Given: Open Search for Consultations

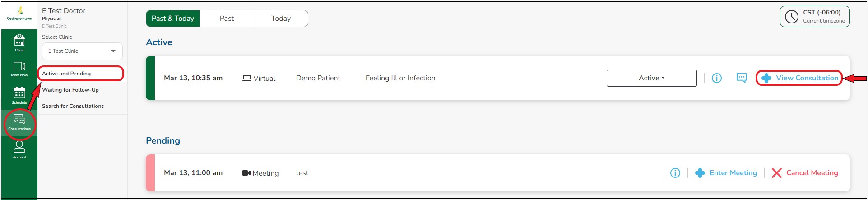Looking at the screenshot, I should tap(73, 106).
